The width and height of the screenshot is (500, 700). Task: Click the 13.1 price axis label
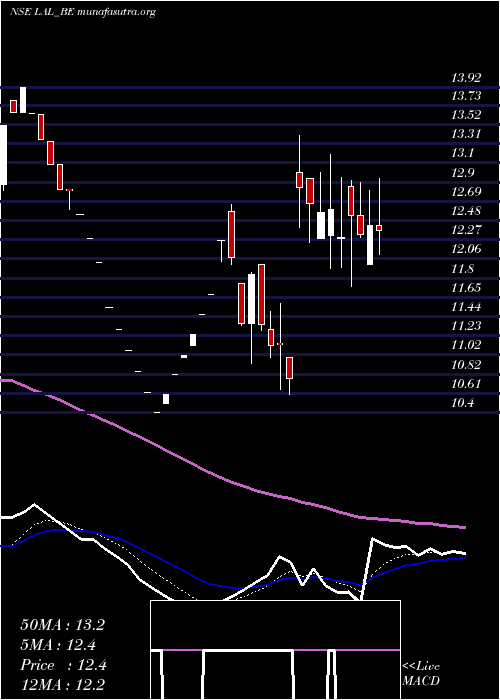(464, 153)
